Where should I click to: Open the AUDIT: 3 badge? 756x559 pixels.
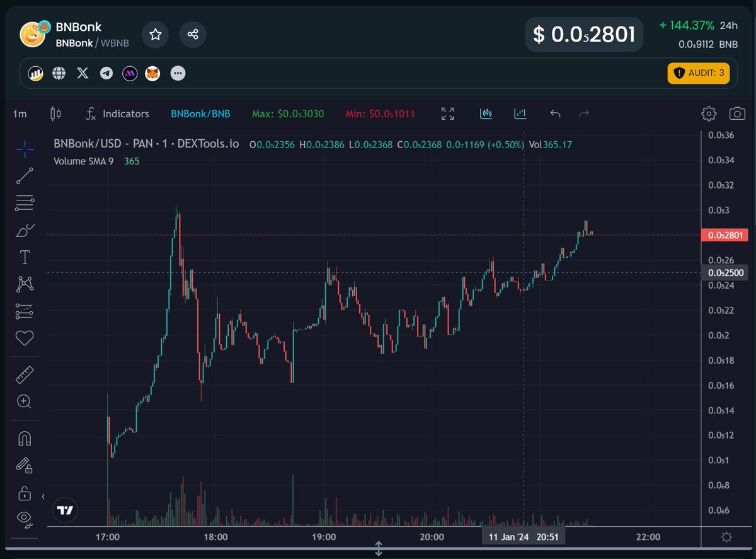click(x=699, y=73)
